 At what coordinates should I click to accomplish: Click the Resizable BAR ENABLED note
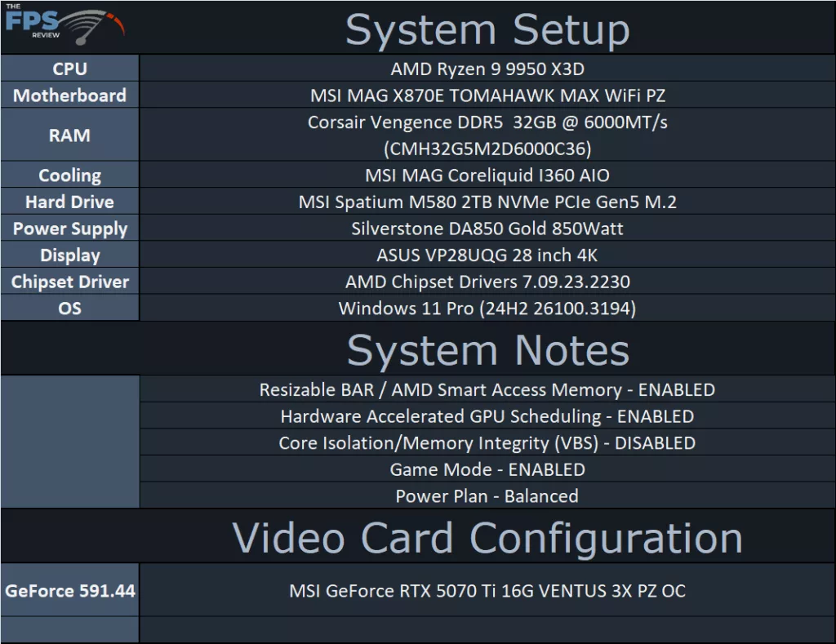pos(487,390)
